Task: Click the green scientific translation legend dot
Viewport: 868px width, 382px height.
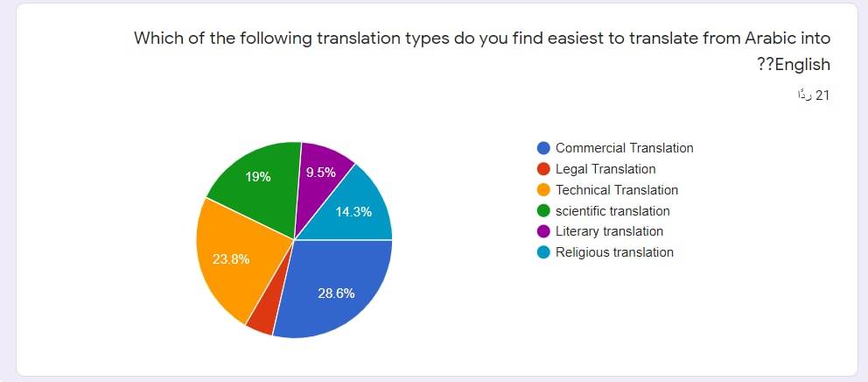Action: coord(543,211)
